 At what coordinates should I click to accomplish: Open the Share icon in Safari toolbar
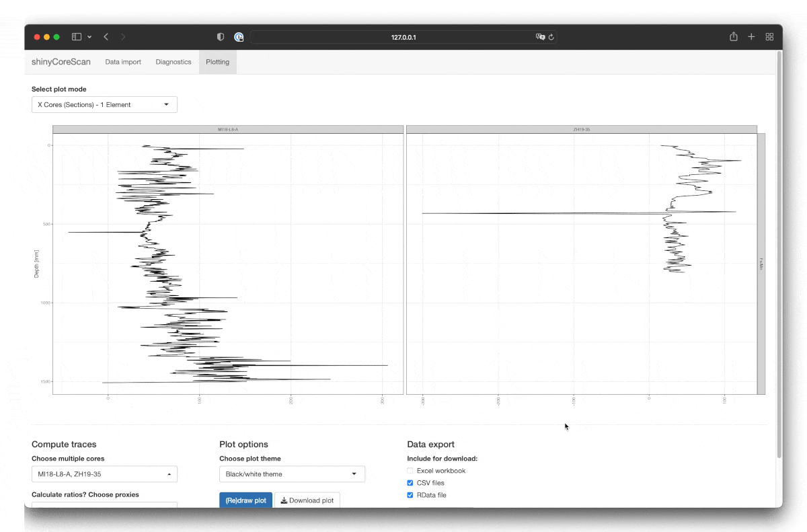[734, 37]
